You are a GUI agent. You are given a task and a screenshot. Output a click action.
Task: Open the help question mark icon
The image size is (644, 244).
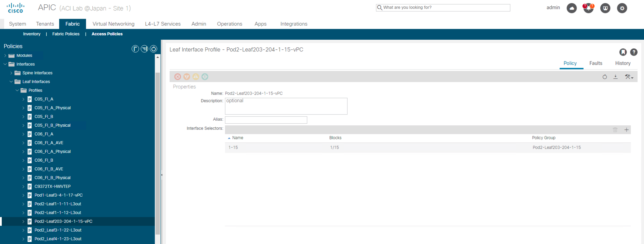(634, 52)
